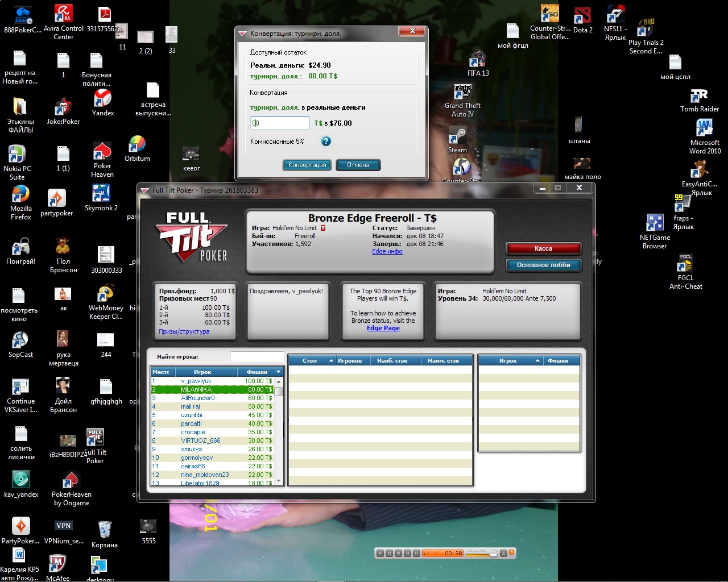Click the small orange corner button in the media player widget
Viewport: 728px width, 582px height.
pos(511,552)
